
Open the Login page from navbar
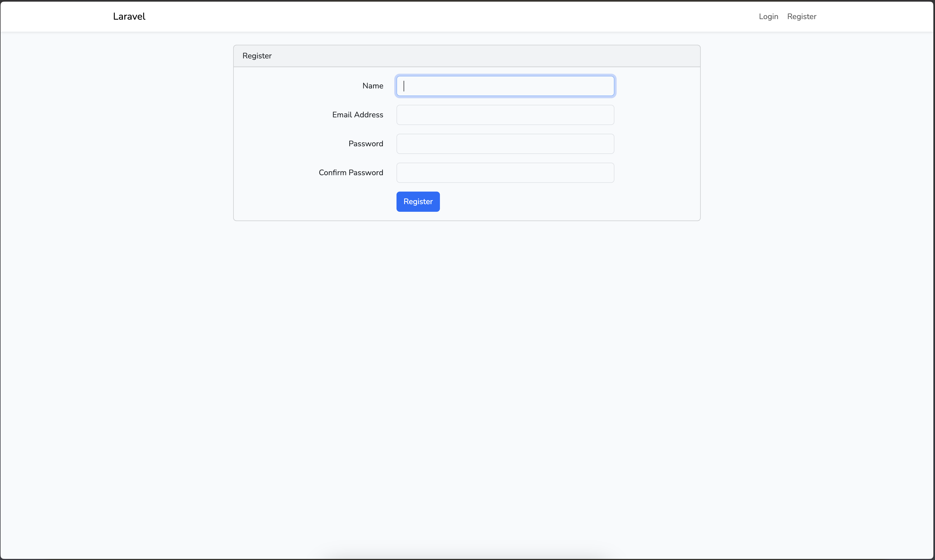768,17
